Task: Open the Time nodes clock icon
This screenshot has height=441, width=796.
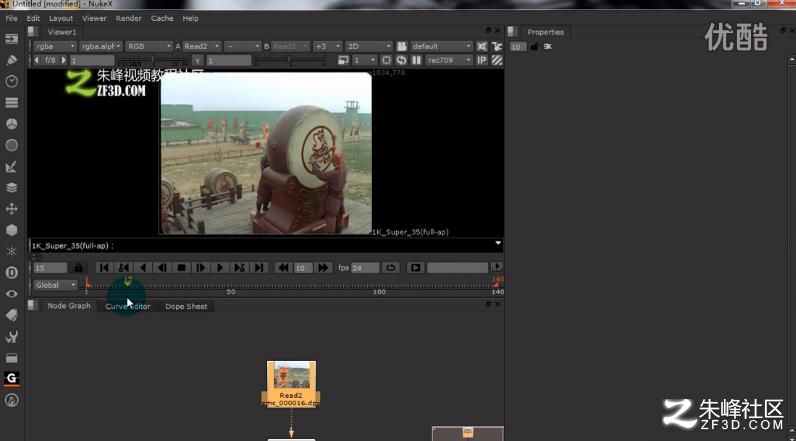Action: [11, 81]
